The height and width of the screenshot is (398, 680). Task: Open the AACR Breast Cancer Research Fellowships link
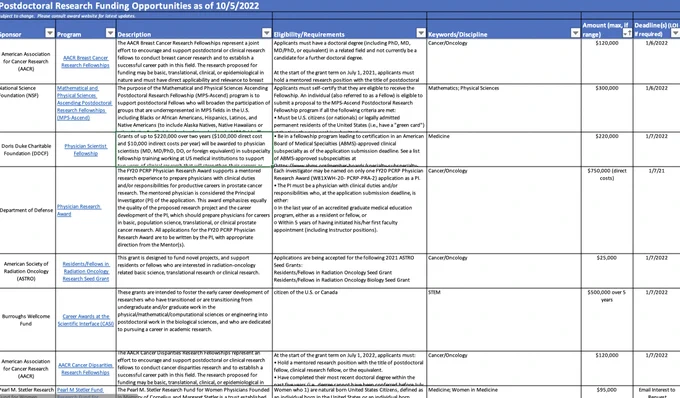point(85,62)
